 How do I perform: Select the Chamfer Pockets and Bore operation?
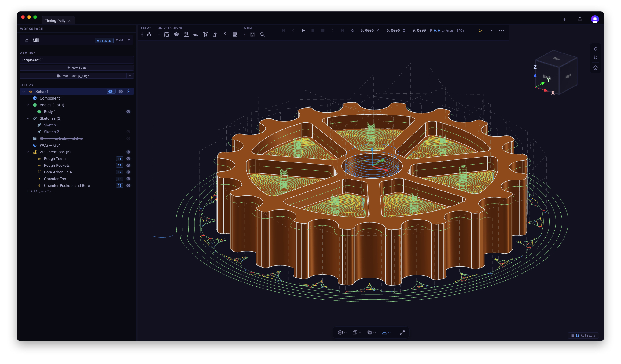(67, 186)
